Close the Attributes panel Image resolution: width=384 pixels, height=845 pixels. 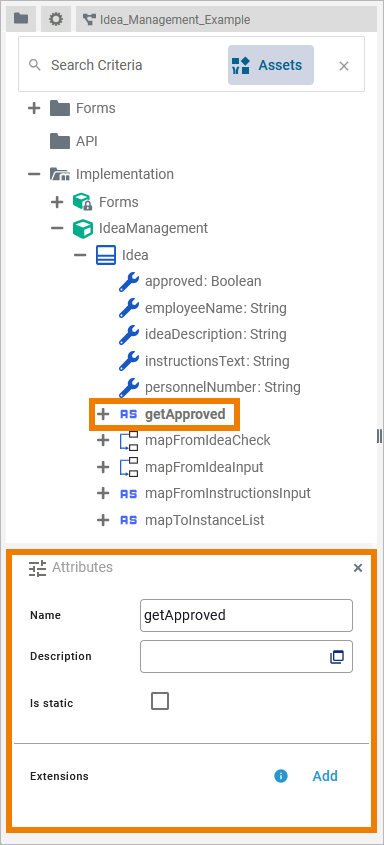coord(358,567)
